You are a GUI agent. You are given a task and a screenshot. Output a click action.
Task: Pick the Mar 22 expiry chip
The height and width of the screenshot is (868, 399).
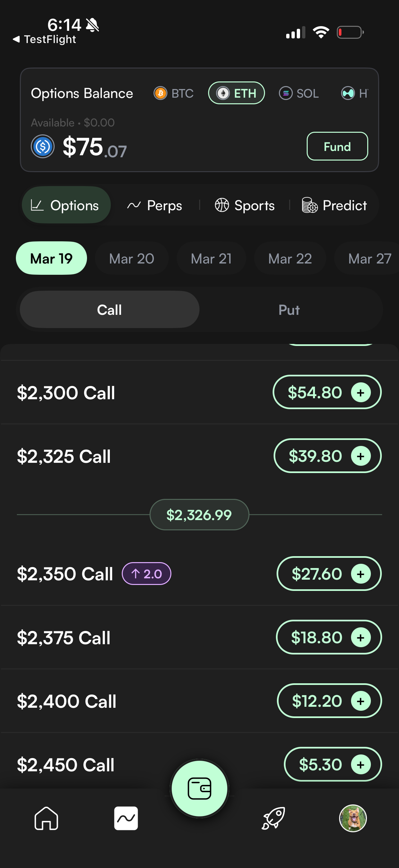[x=290, y=259]
